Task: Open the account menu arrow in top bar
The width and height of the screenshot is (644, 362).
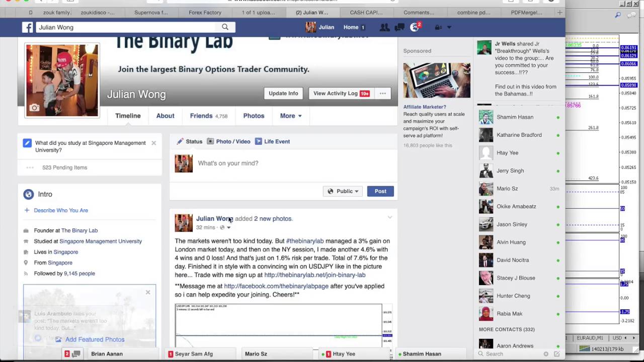Action: click(x=449, y=27)
